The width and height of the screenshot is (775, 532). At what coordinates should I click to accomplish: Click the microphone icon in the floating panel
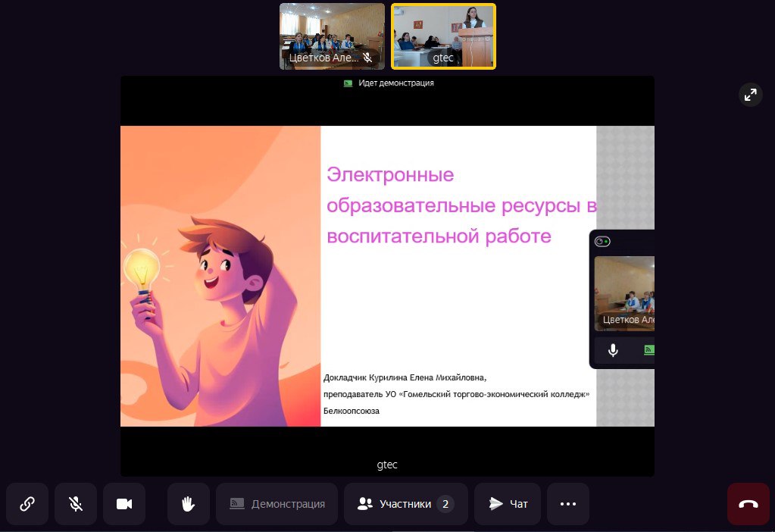(613, 350)
